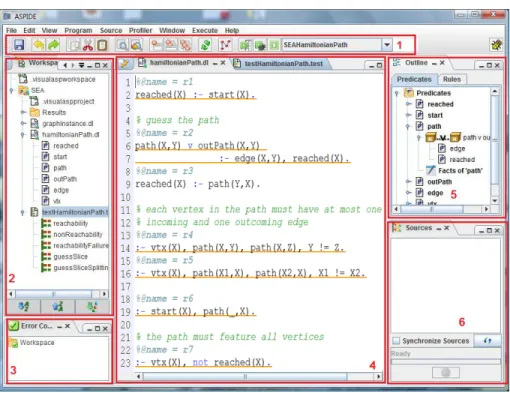
Task: Open the SEAHamiltonianPath run dropdown
Action: pos(387,44)
